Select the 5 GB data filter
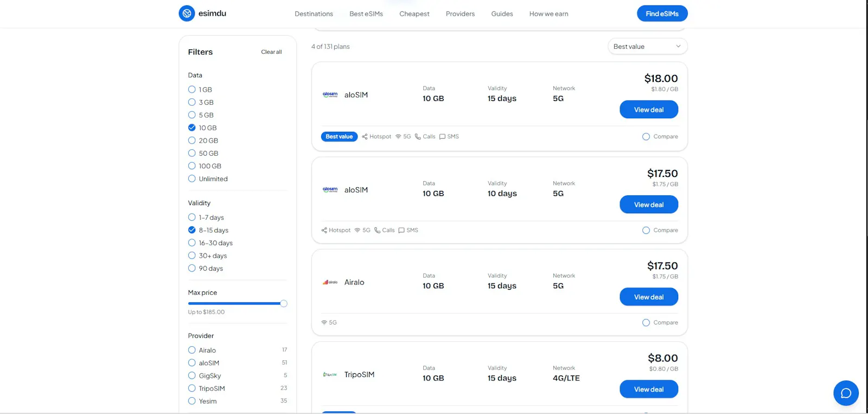This screenshot has height=414, width=868. click(192, 115)
